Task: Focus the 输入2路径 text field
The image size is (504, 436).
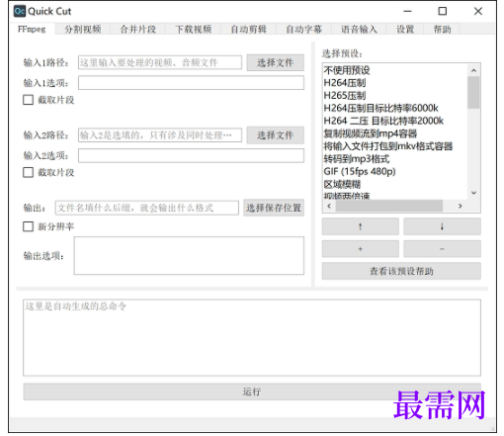Action: click(160, 135)
